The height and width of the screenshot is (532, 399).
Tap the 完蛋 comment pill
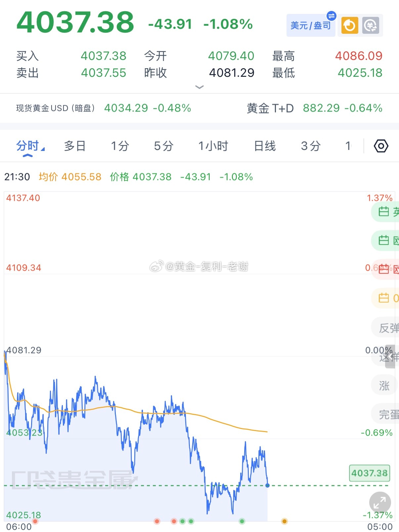point(385,414)
